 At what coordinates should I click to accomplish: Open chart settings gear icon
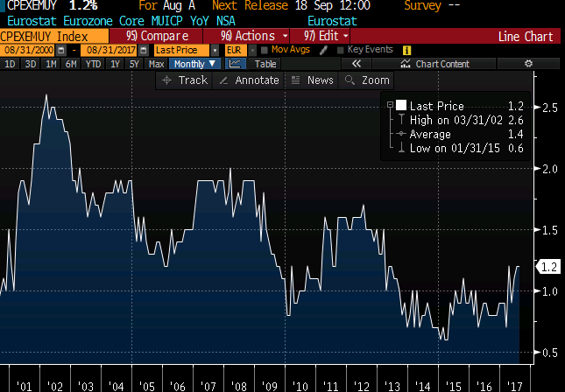(x=527, y=64)
